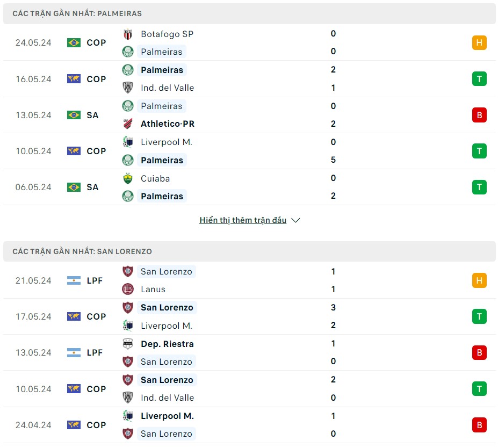Screen dimensions: 498x448
Task: Expand Hiển thị thêm trận đấu chevron
Action: click(295, 220)
